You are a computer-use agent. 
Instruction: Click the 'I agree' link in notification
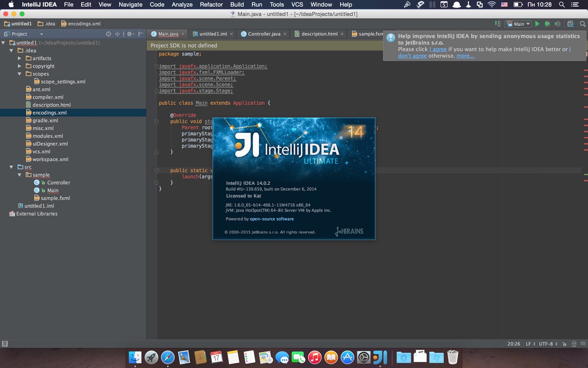[438, 49]
